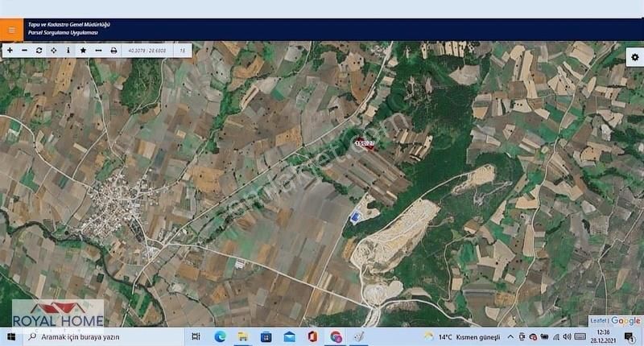Click the star favorites icon

click(x=83, y=50)
